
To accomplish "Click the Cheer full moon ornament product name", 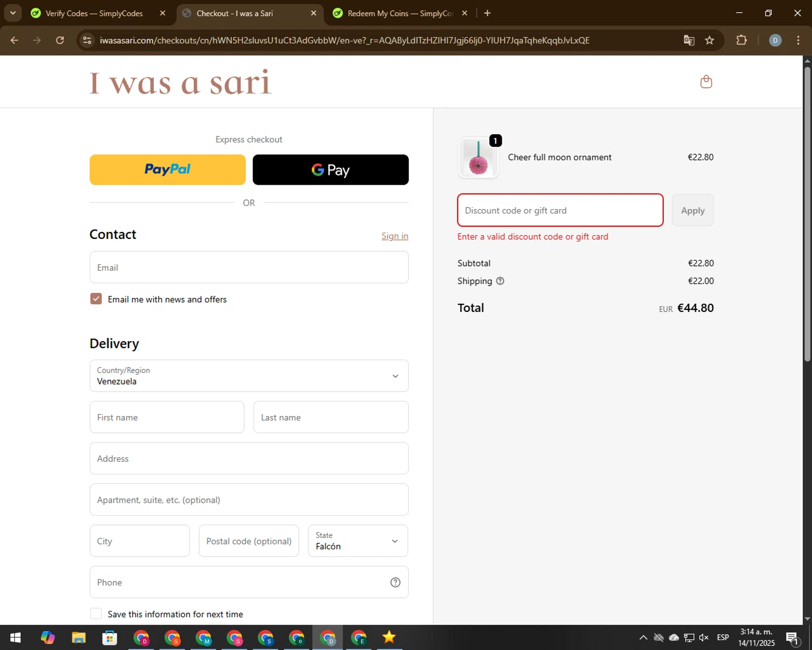I will 559,157.
